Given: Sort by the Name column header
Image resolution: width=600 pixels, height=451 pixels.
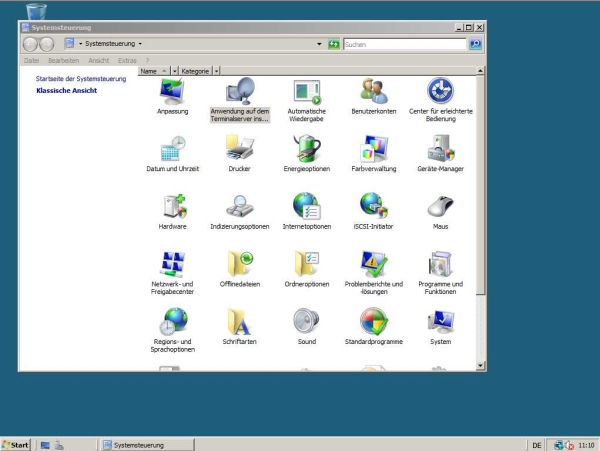Looking at the screenshot, I should click(x=154, y=71).
